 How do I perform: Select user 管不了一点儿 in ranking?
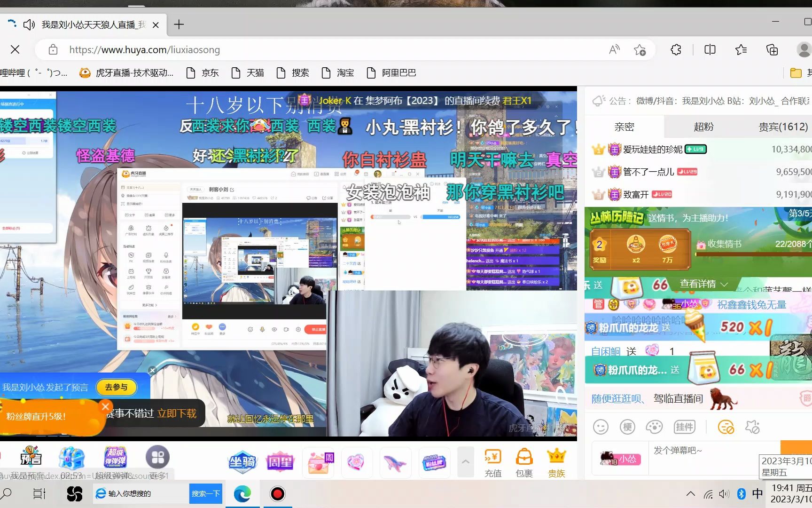pyautogui.click(x=648, y=172)
